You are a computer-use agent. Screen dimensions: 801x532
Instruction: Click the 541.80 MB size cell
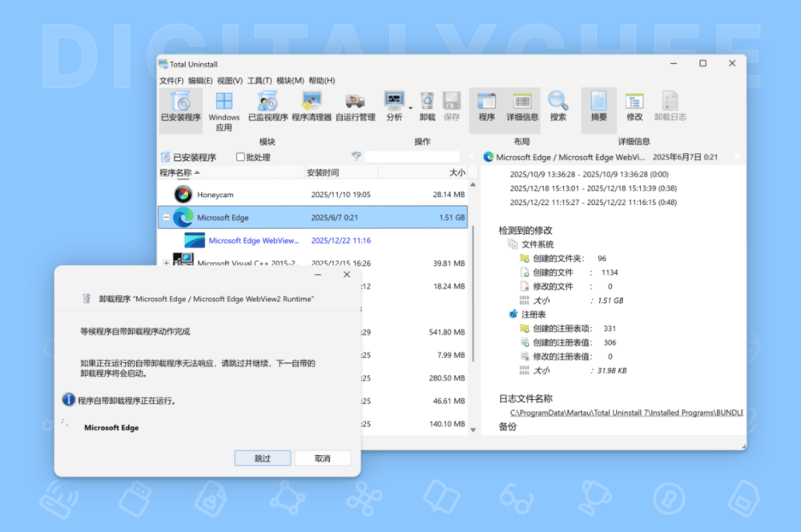click(447, 332)
